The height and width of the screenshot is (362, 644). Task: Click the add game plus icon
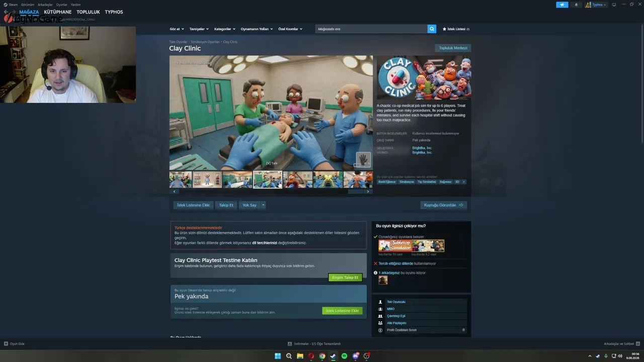(x=6, y=344)
